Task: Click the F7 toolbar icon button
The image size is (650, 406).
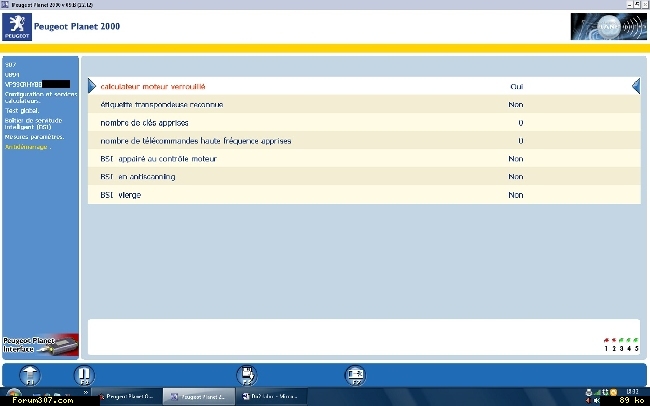Action: (354, 375)
